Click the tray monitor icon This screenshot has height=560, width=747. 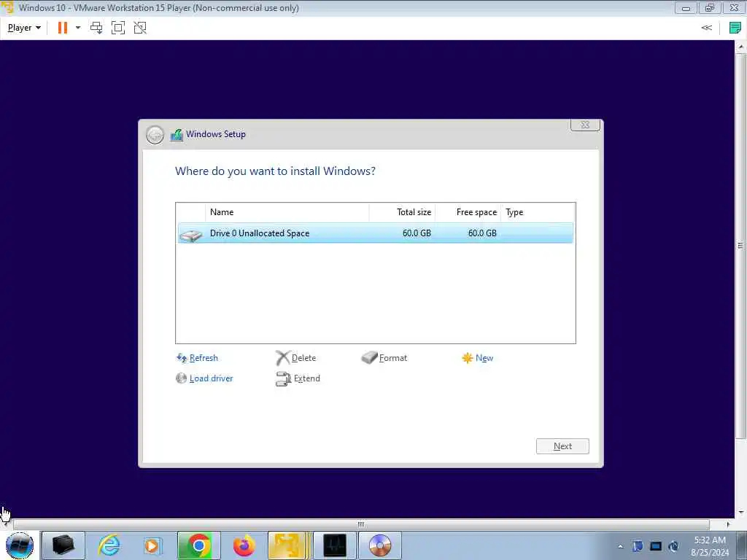(656, 546)
